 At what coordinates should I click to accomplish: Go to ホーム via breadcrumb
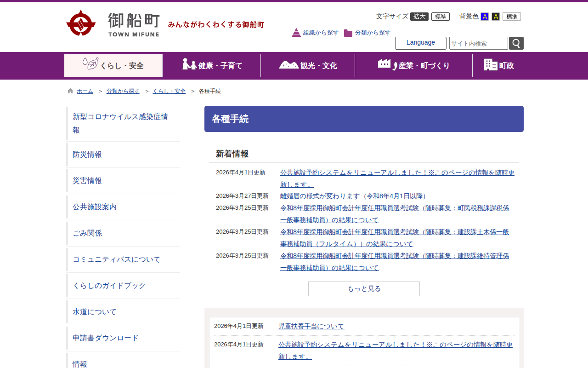(x=85, y=91)
